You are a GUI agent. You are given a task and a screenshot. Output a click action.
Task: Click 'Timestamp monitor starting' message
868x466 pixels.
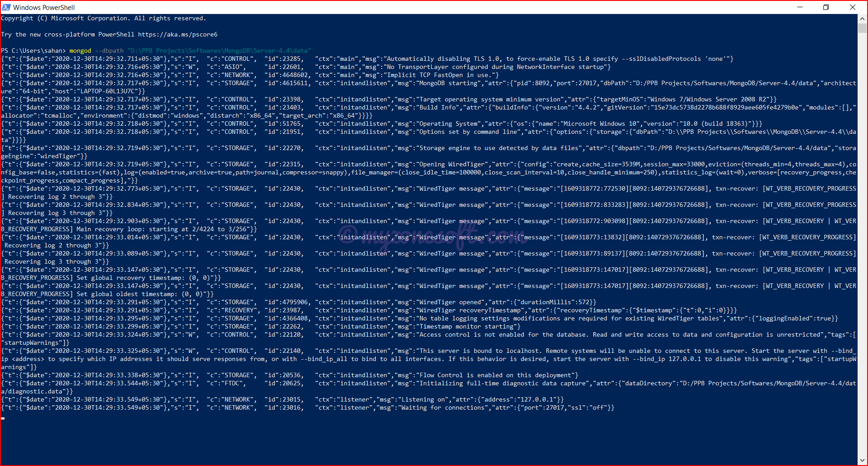tap(466, 327)
